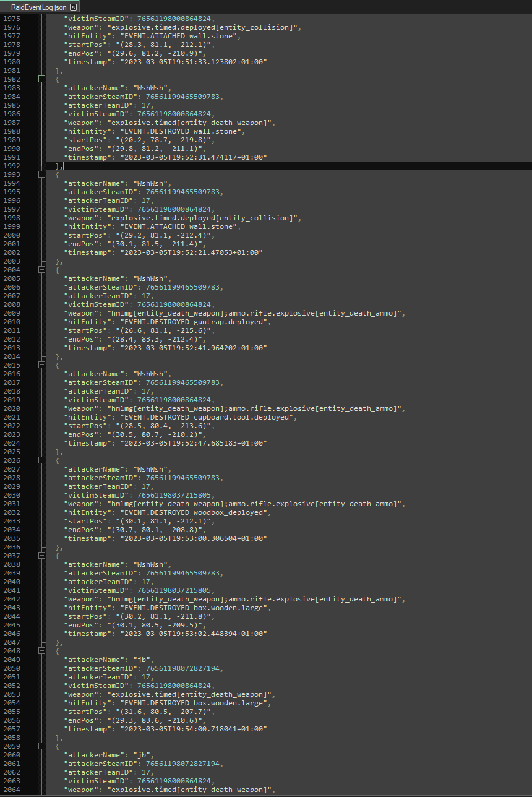Switch to the RaidEventLog.json tab
Image resolution: width=532 pixels, height=797 pixels.
click(40, 7)
